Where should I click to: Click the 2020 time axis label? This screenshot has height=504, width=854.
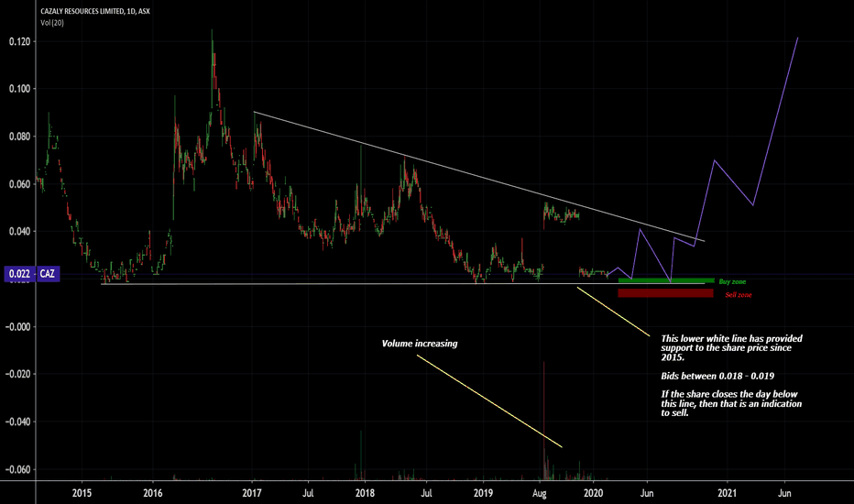pyautogui.click(x=593, y=493)
